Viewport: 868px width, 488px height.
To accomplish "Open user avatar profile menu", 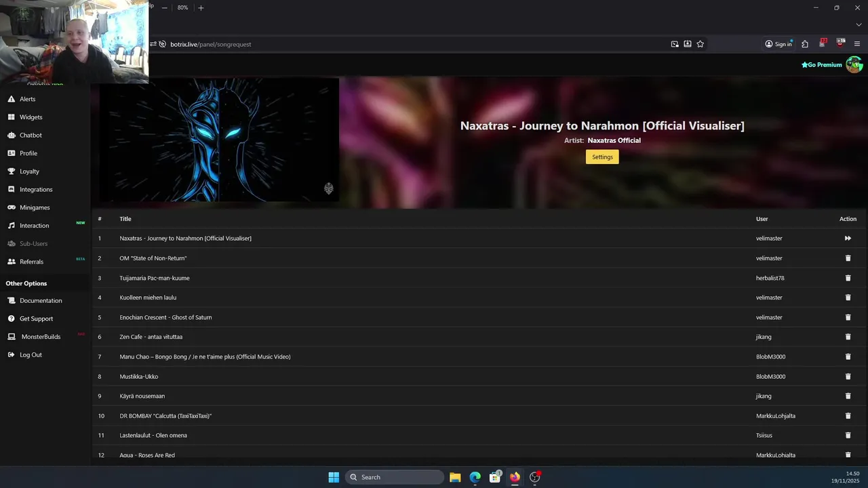I will 854,65.
